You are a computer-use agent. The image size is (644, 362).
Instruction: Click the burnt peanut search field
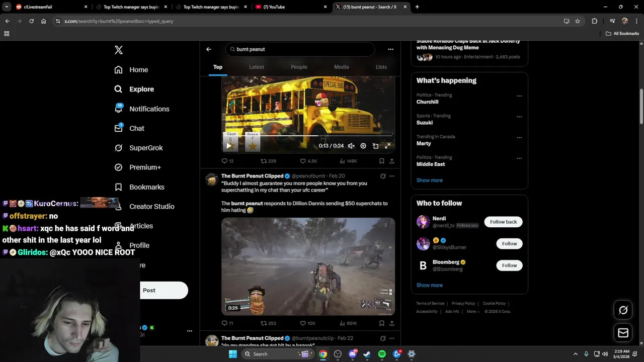300,49
